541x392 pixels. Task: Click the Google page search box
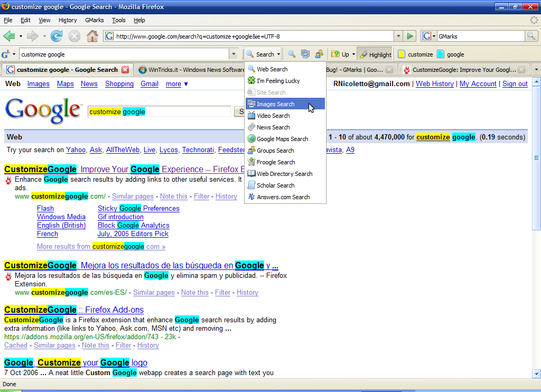(159, 111)
